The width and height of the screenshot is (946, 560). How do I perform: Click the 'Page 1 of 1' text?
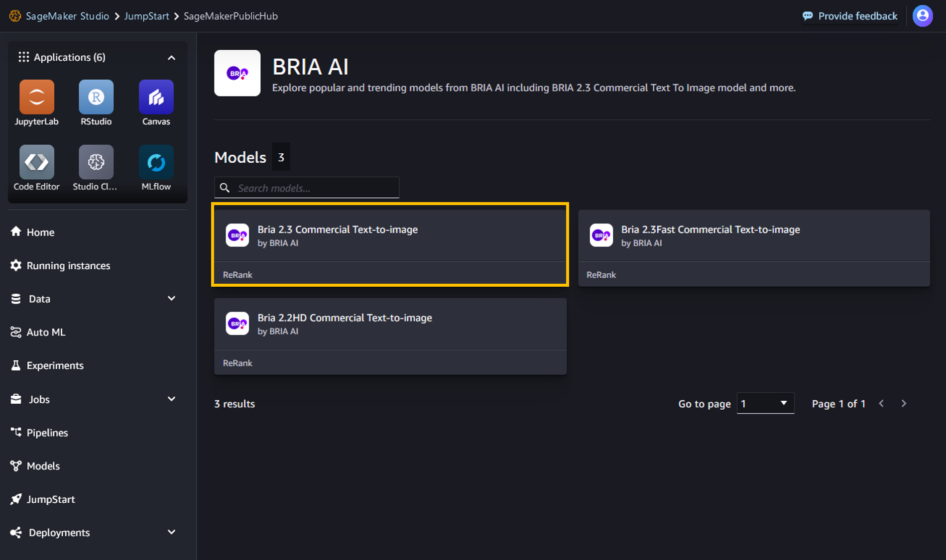(838, 404)
